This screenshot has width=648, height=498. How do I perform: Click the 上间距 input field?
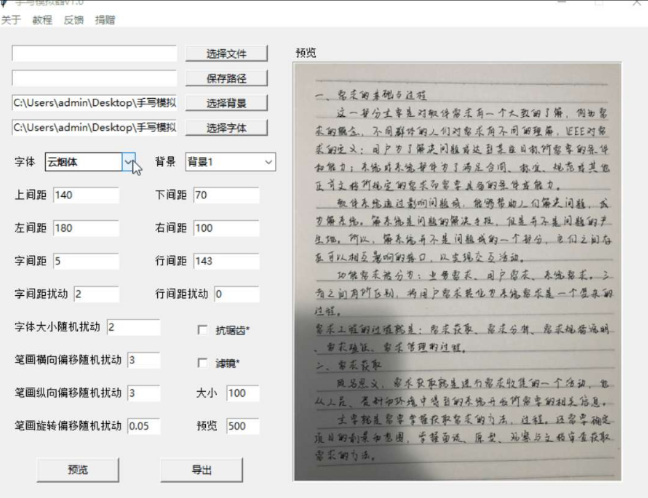pyautogui.click(x=85, y=195)
